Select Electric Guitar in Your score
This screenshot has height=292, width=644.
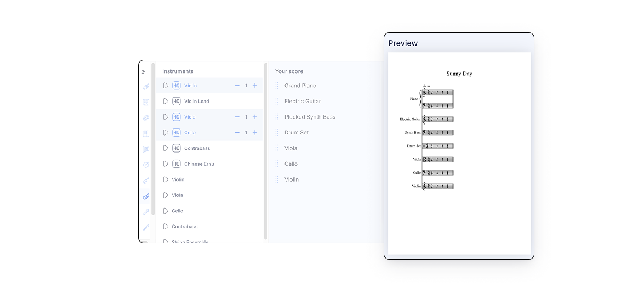[x=303, y=102]
